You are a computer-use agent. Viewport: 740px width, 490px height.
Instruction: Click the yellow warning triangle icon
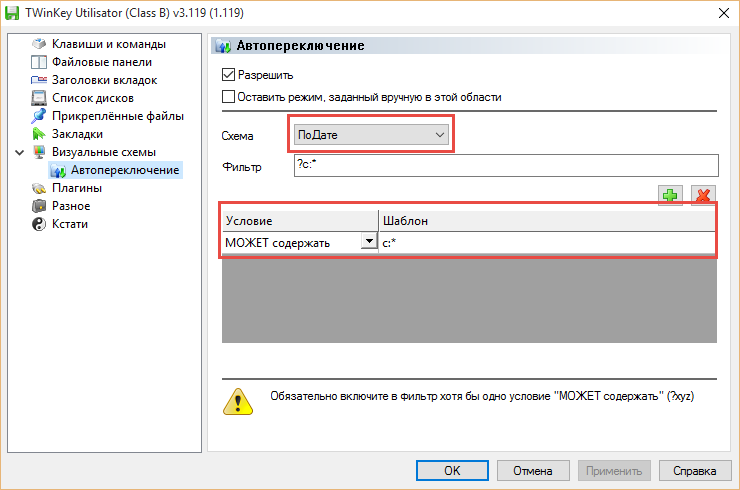238,402
